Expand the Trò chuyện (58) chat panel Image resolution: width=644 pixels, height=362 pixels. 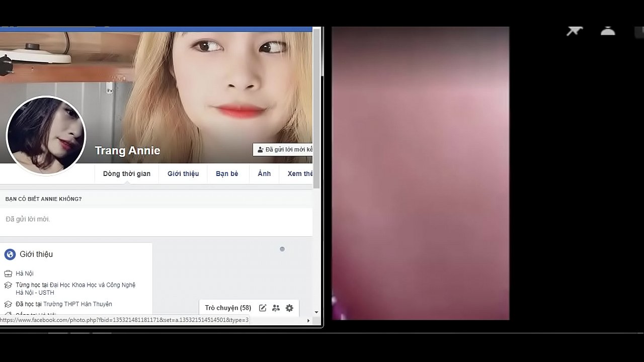pos(228,308)
